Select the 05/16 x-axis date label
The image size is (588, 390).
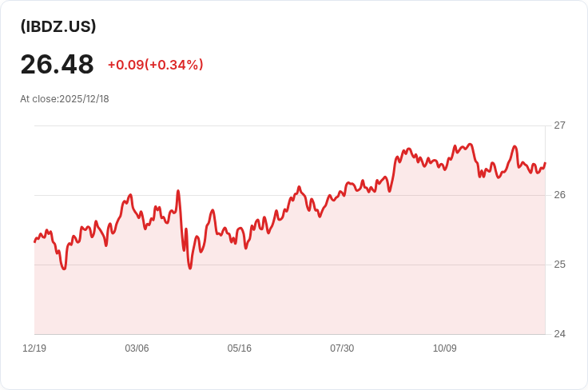(239, 348)
